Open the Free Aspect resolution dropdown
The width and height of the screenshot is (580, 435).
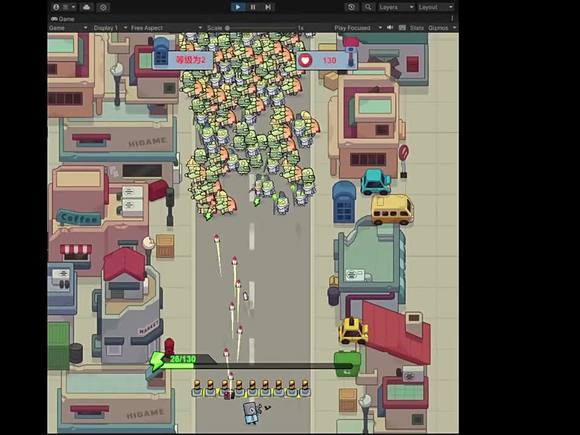click(x=166, y=28)
